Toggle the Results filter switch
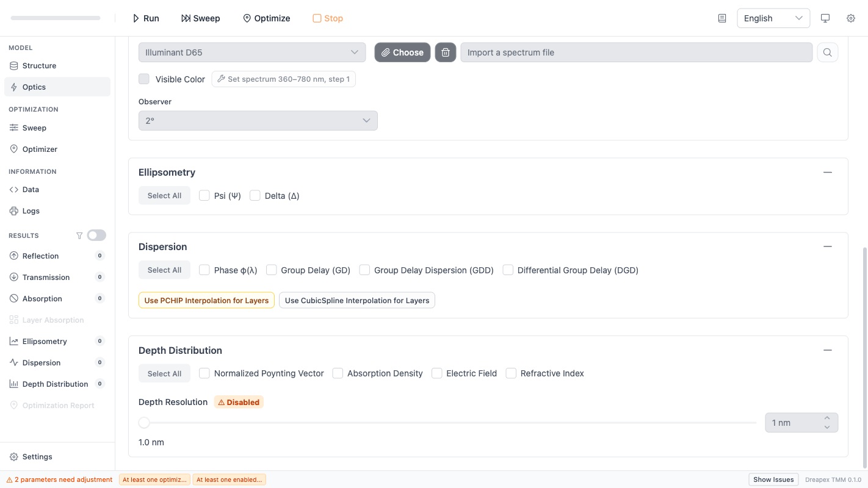The height and width of the screenshot is (488, 868). click(96, 235)
